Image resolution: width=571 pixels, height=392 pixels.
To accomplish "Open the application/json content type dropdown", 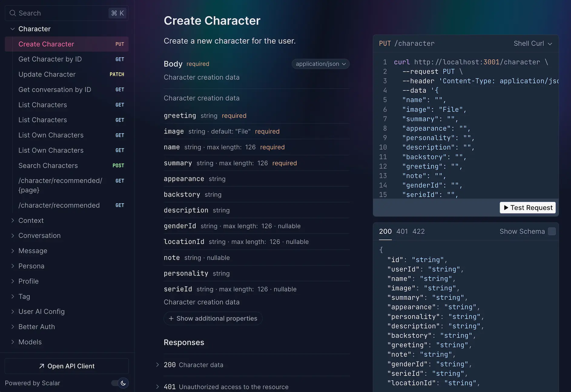I will (x=320, y=64).
